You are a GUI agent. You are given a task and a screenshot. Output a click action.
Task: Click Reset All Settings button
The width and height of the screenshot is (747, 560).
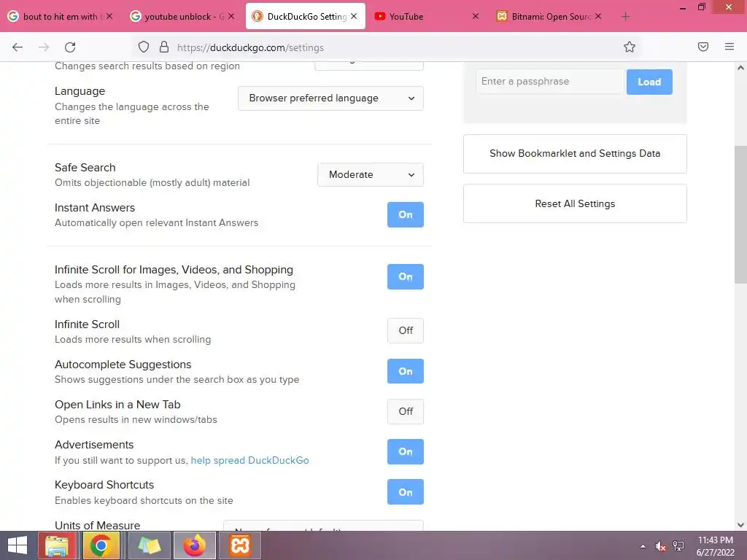point(575,204)
